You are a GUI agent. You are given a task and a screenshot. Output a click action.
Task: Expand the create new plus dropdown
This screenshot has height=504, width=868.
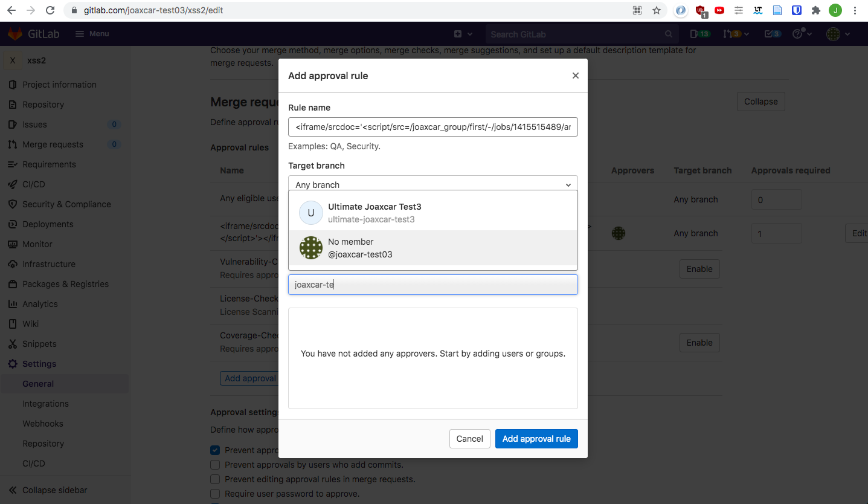pyautogui.click(x=463, y=34)
